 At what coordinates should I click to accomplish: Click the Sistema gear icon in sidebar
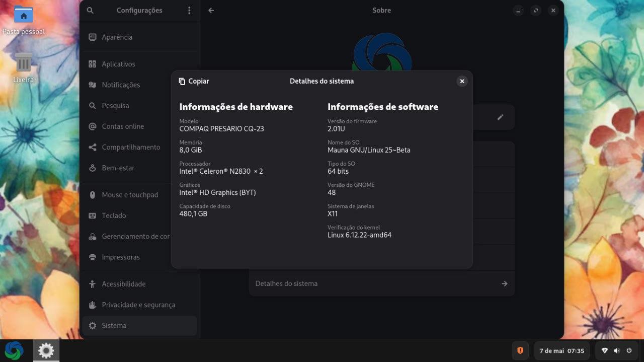pyautogui.click(x=92, y=326)
